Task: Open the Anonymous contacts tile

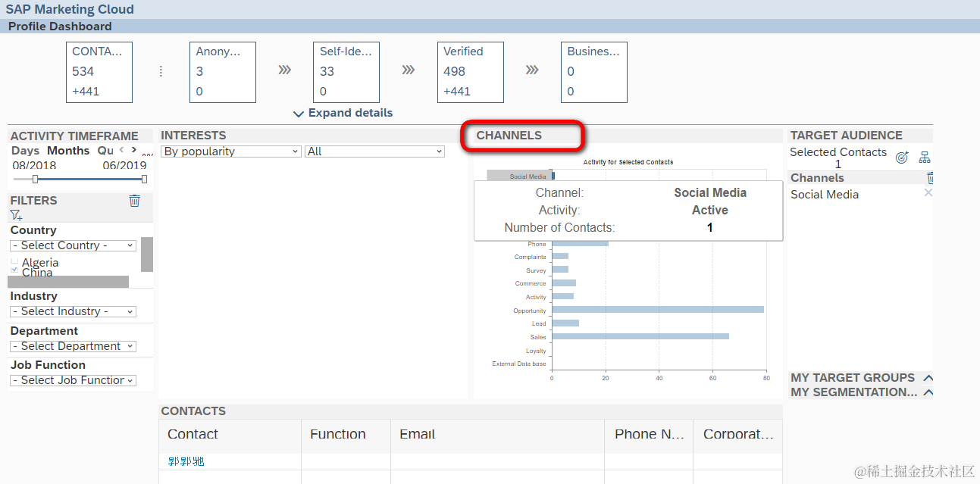Action: [223, 72]
